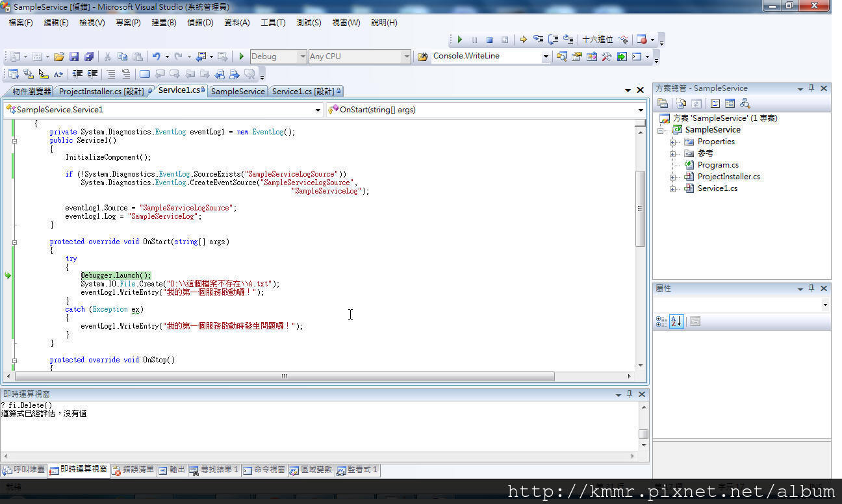
Task: Open the 輸出 output tab
Action: tap(172, 470)
